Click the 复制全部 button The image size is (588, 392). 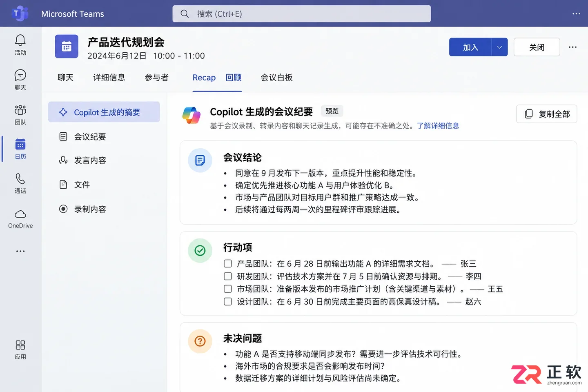[x=546, y=114]
